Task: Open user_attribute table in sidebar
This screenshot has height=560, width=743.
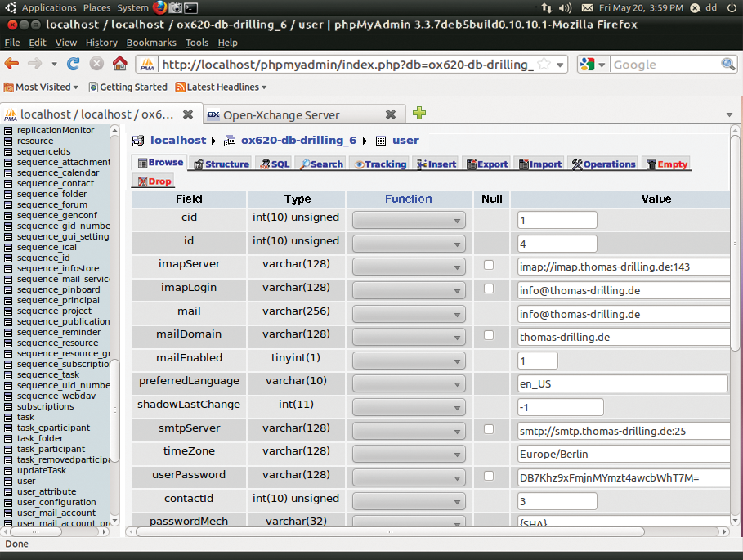Action: pos(47,491)
